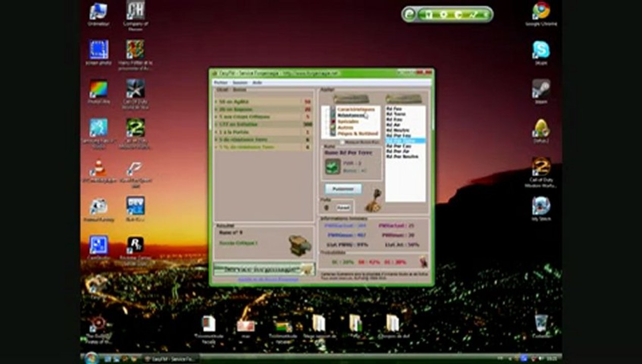Open Steam desktop shortcut
The image size is (642, 364).
point(541,92)
